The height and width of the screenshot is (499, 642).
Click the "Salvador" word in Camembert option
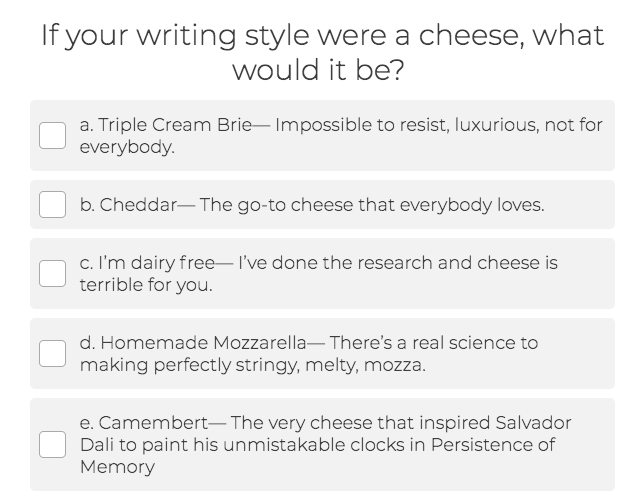pos(533,422)
